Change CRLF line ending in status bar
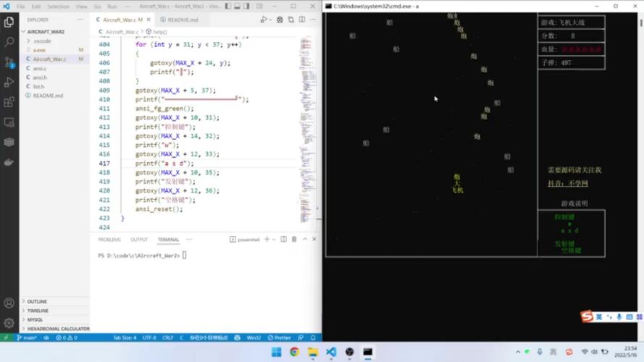The width and height of the screenshot is (644, 362). [x=167, y=338]
